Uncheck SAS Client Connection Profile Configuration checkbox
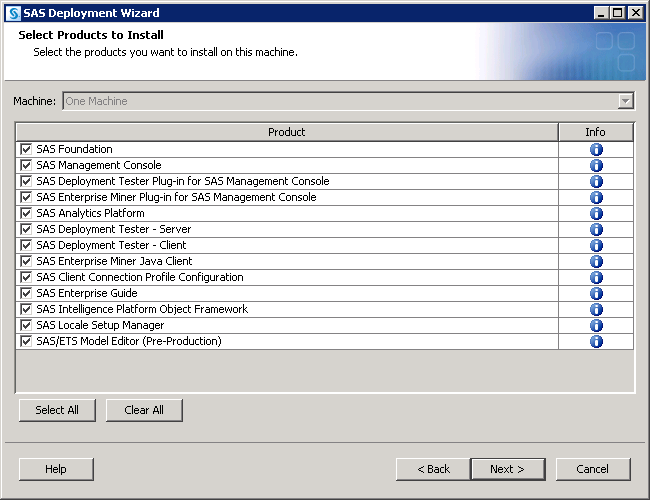Viewport: 650px width, 500px height. point(26,277)
